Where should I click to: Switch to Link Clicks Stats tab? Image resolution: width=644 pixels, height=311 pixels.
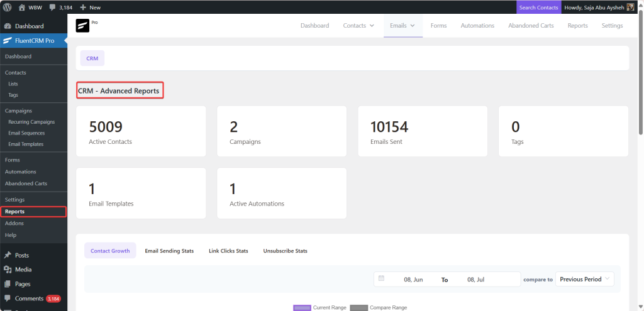[x=228, y=251]
